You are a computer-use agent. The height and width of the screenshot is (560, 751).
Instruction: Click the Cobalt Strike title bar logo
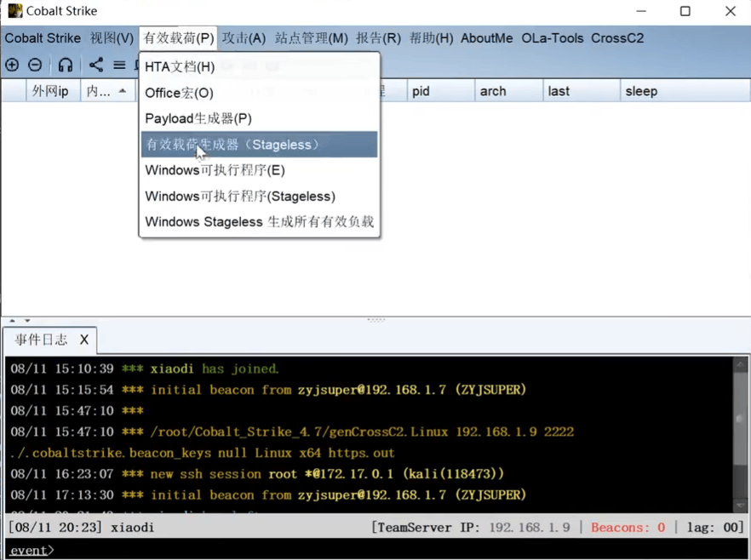[14, 10]
